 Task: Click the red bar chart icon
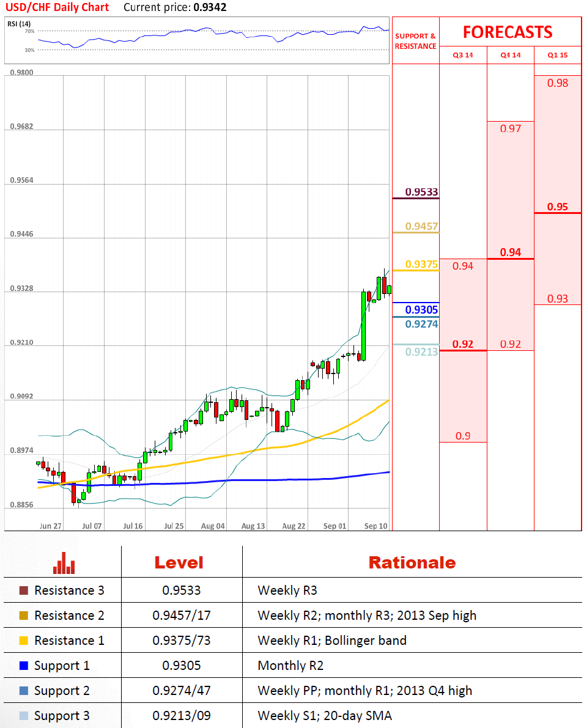(x=64, y=563)
